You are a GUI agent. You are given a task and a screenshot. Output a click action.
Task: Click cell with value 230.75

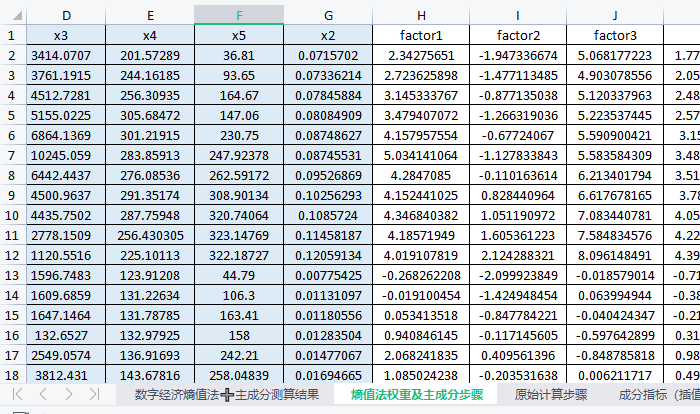[x=239, y=135]
